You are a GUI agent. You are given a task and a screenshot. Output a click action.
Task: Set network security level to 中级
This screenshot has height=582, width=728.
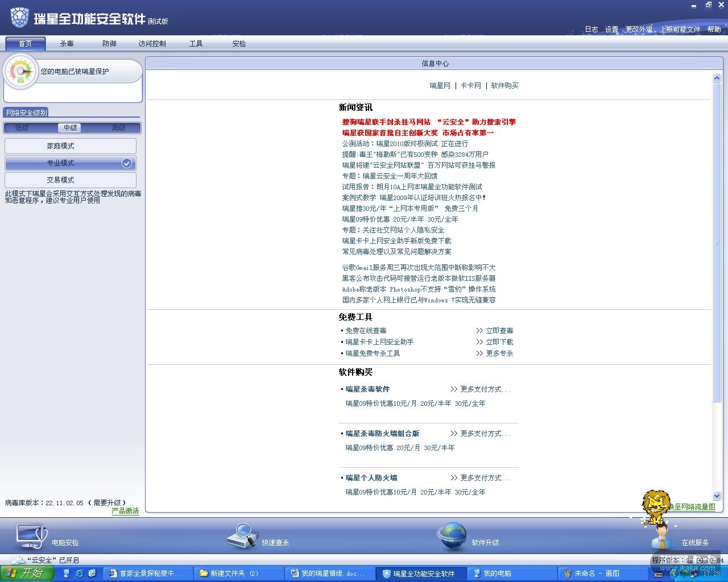71,128
